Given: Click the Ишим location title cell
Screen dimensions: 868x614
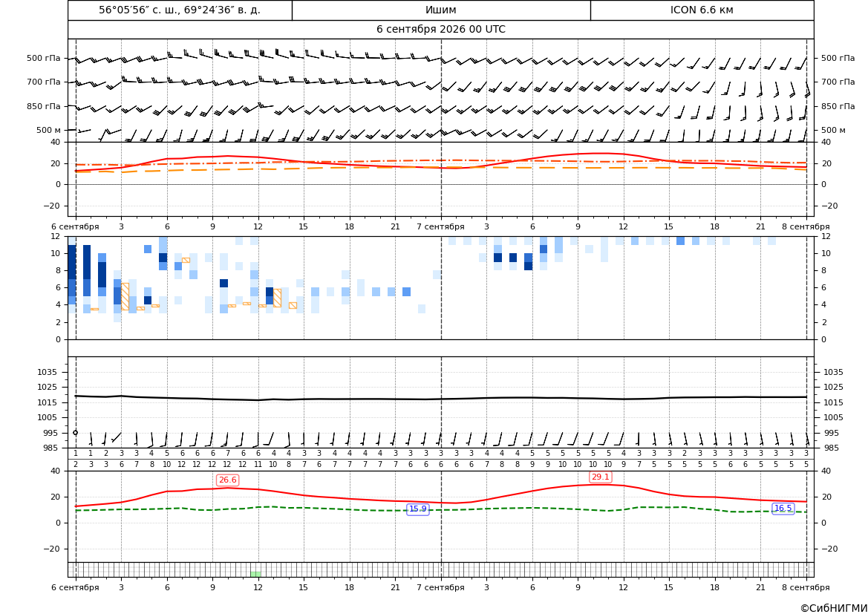Looking at the screenshot, I should 441,10.
